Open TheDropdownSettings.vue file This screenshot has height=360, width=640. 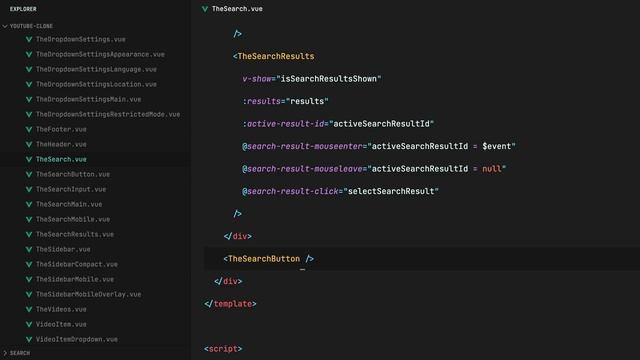coord(81,39)
